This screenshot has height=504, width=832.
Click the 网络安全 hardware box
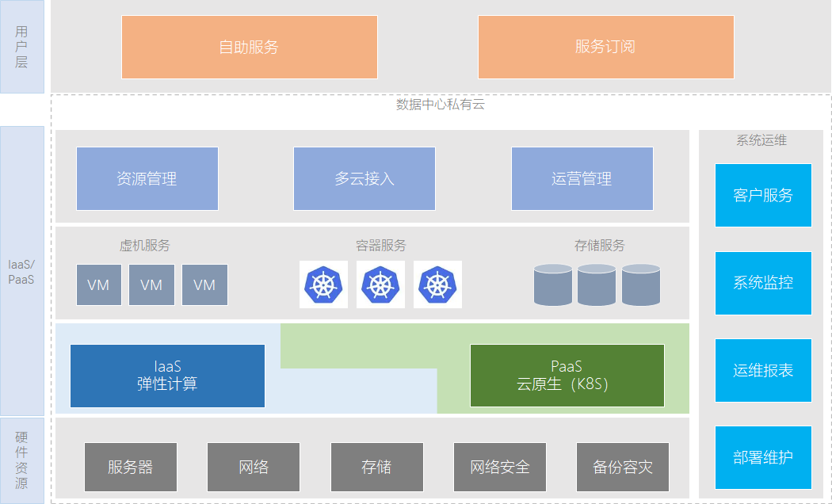[500, 468]
